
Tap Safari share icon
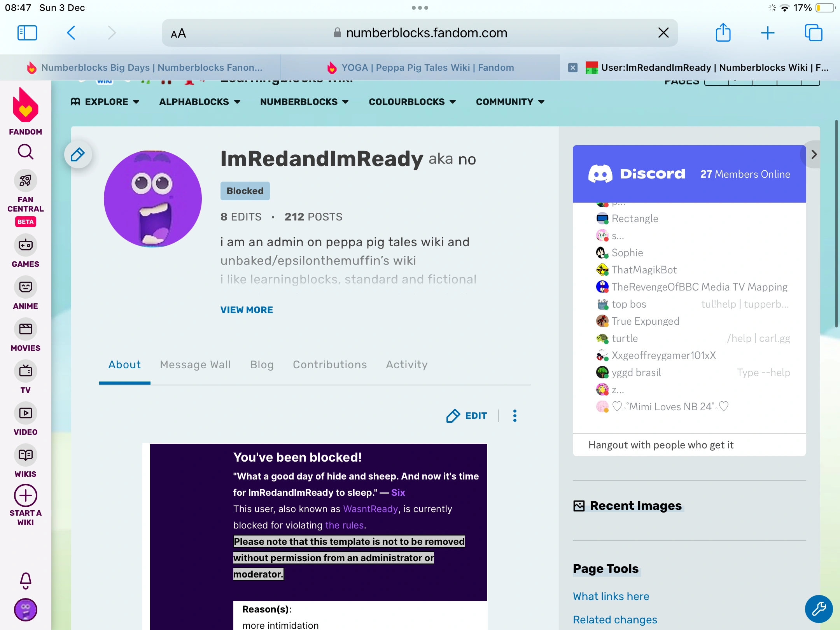tap(723, 33)
